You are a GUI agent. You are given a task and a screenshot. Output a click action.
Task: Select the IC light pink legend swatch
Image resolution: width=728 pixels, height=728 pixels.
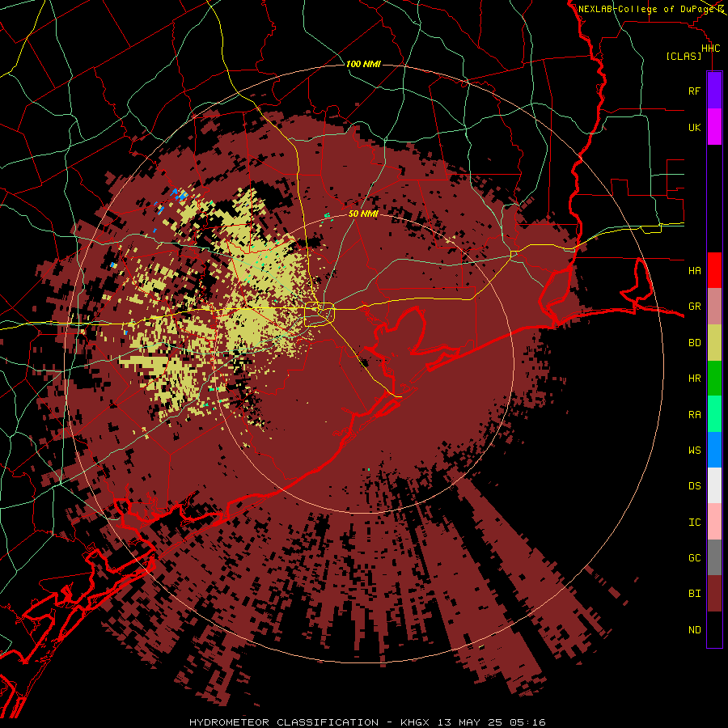(714, 522)
